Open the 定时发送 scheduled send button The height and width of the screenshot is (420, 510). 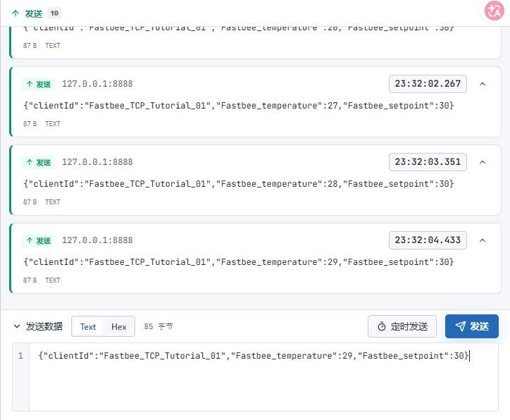tap(402, 326)
